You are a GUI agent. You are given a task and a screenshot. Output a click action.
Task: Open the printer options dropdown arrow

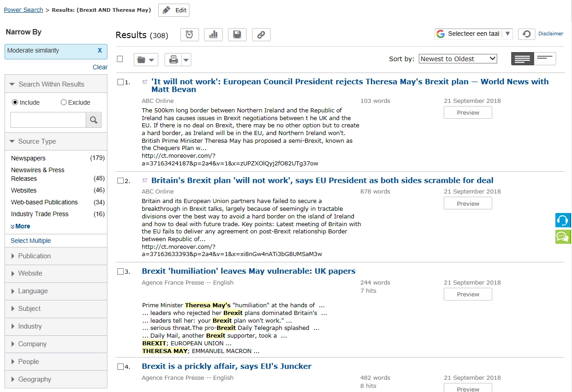click(186, 59)
